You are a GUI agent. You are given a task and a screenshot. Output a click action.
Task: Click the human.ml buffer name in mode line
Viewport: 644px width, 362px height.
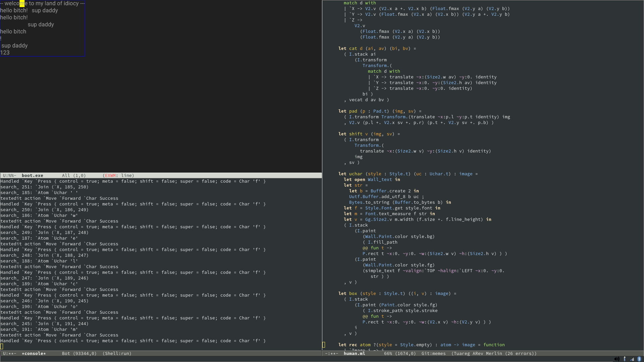[x=354, y=354]
